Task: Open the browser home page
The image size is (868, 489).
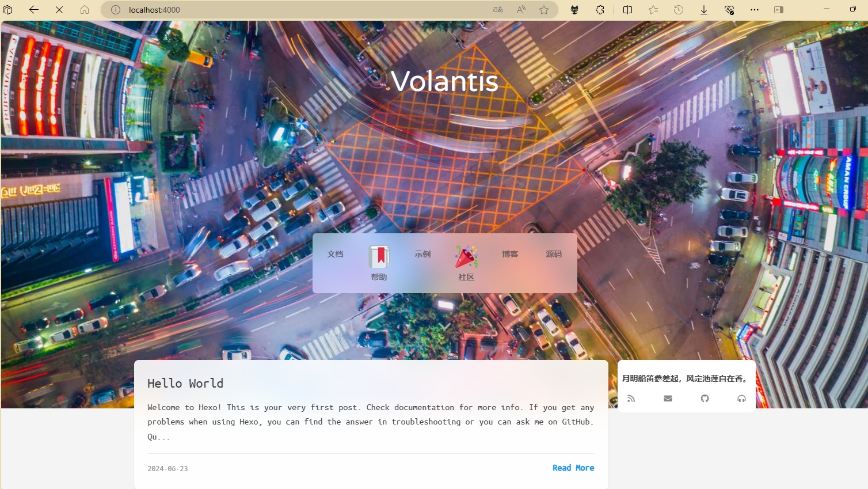Action: click(x=85, y=10)
